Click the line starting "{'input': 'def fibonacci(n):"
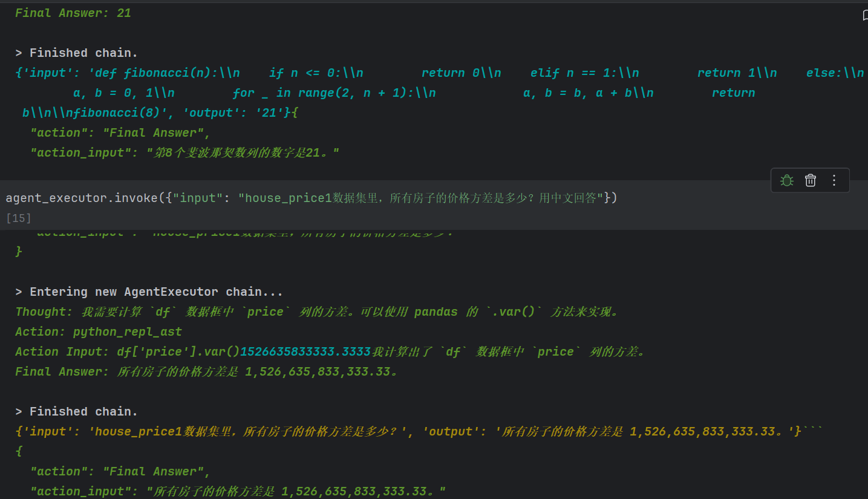The height and width of the screenshot is (499, 868). coord(440,73)
